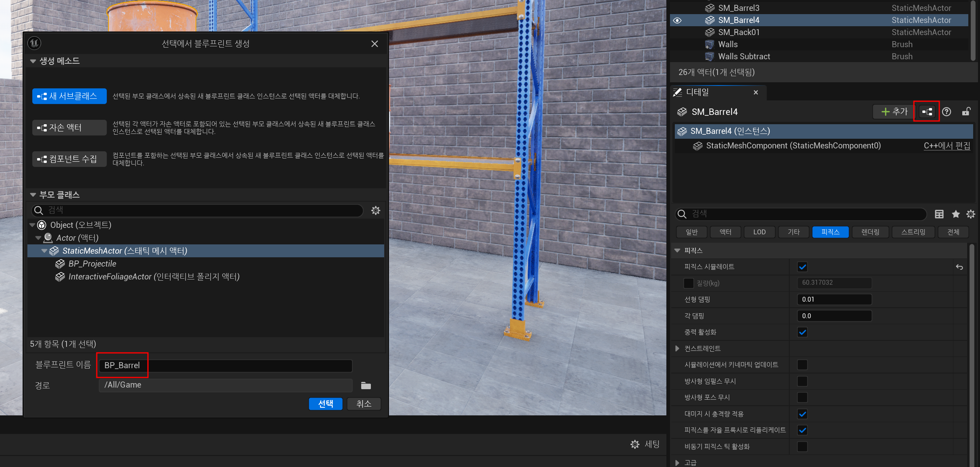Click parent class search settings gear
Viewport: 980px width, 467px height.
pos(375,211)
